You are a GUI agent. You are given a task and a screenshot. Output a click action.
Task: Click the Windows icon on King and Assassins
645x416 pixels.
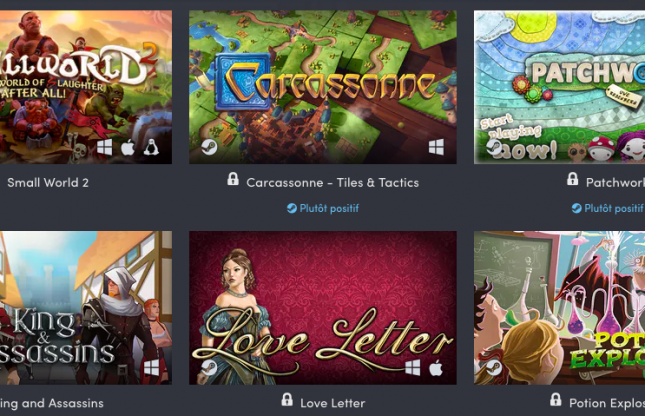[x=151, y=367]
